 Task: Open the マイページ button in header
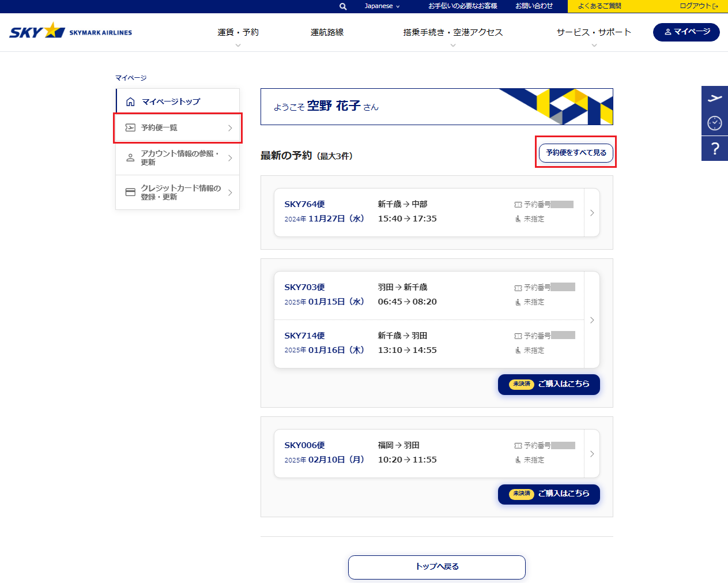[x=686, y=32]
